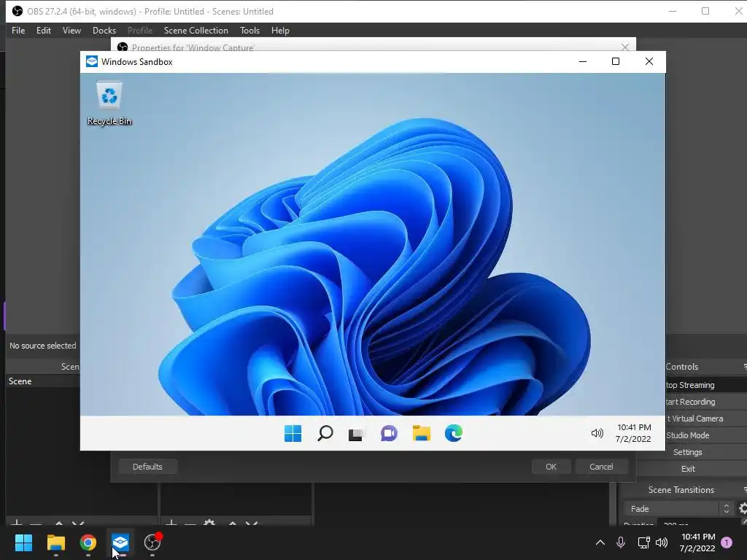Open the File menu in OBS
The height and width of the screenshot is (560, 747).
[18, 31]
